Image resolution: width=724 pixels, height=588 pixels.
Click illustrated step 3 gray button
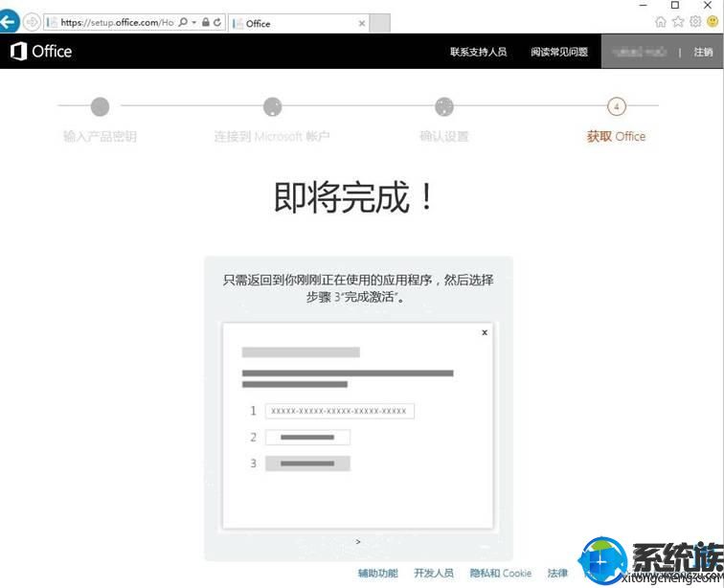(x=307, y=464)
